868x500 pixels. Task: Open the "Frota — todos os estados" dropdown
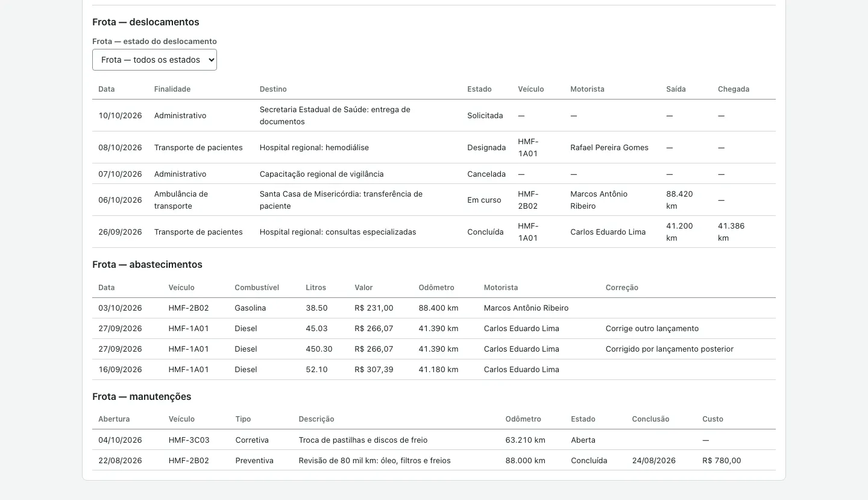point(154,60)
